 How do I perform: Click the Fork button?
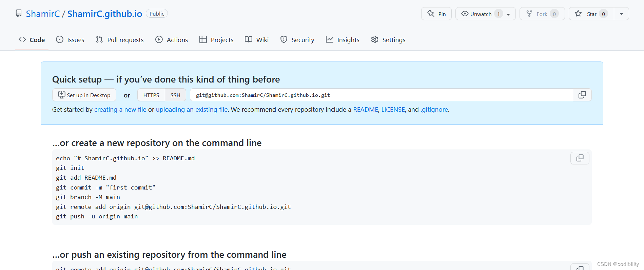[x=542, y=14]
